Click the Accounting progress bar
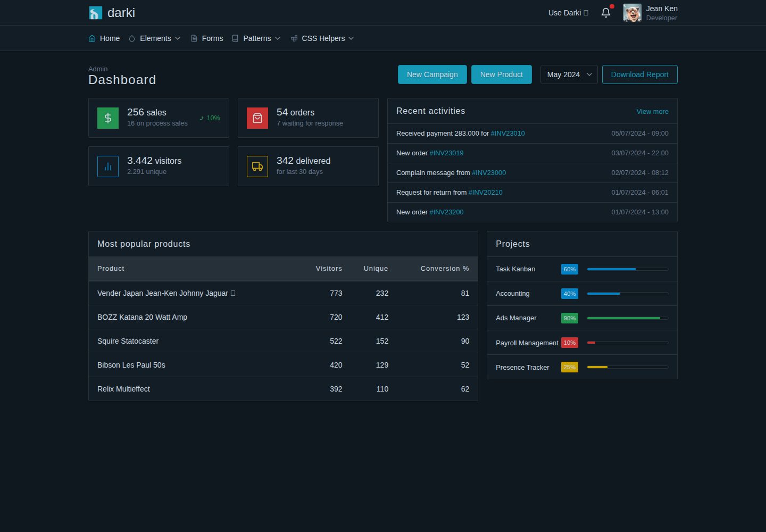This screenshot has width=766, height=532. pos(628,294)
